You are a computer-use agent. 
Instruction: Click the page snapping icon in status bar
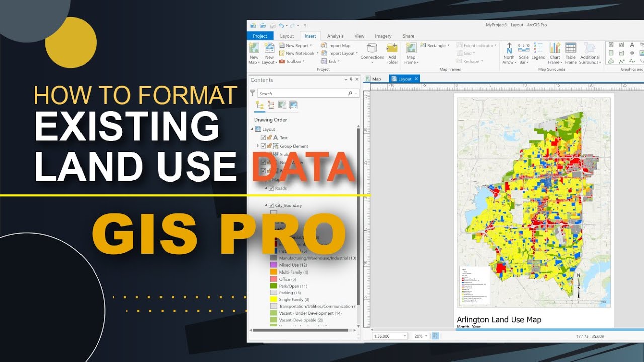(x=435, y=336)
